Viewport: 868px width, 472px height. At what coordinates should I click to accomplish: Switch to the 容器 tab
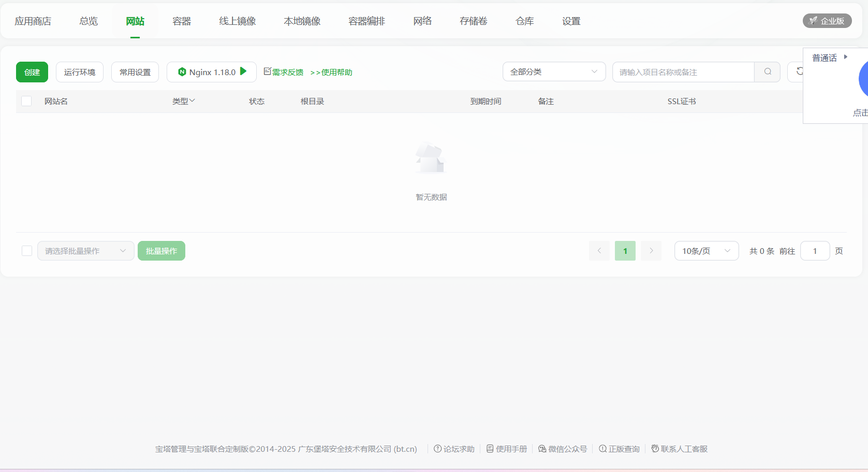182,21
